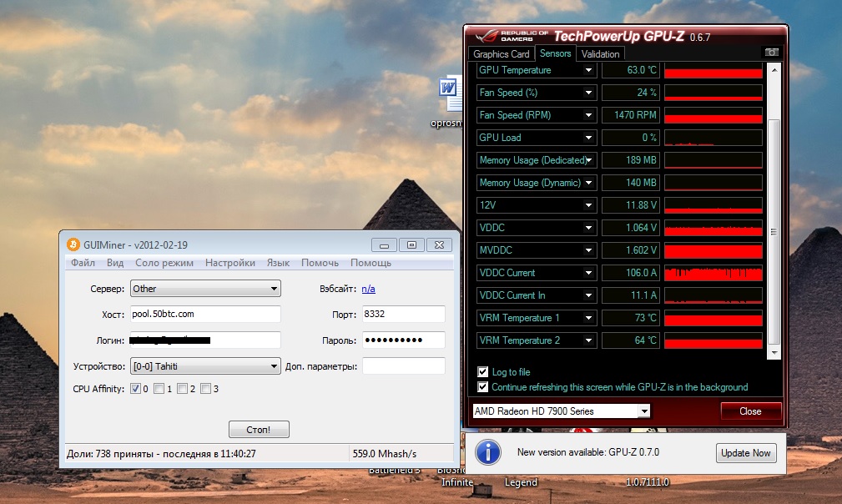Click the blue info icon in update notice
The width and height of the screenshot is (842, 504).
487,452
